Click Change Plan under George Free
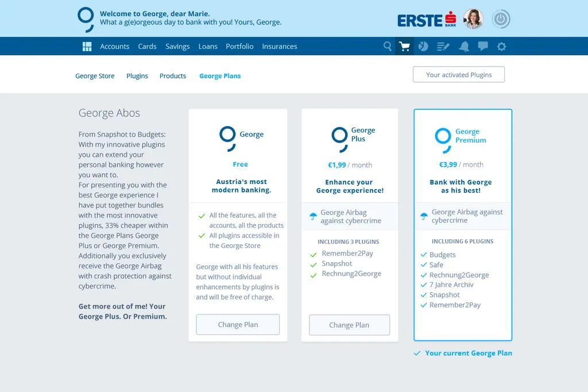The width and height of the screenshot is (588, 392). click(x=238, y=324)
